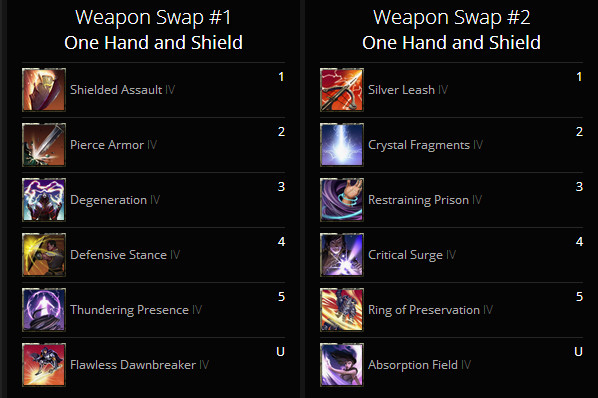Click the Ring of Preservation IV label
Viewport: 598px width, 398px height.
(430, 310)
